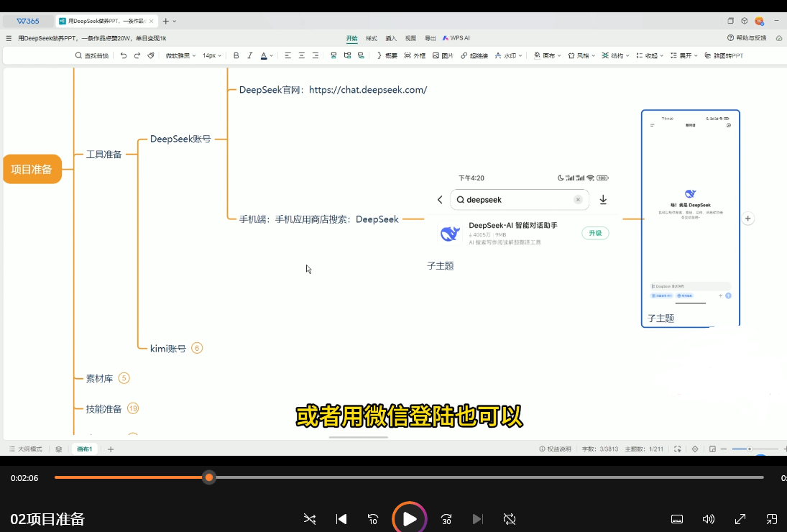The image size is (787, 532).
Task: Toggle italic formatting
Action: pyautogui.click(x=249, y=55)
